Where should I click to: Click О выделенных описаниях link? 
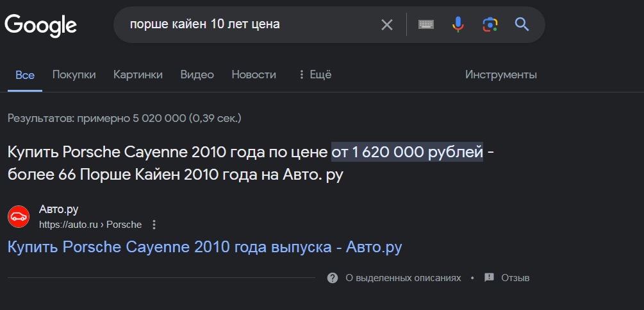click(x=403, y=278)
